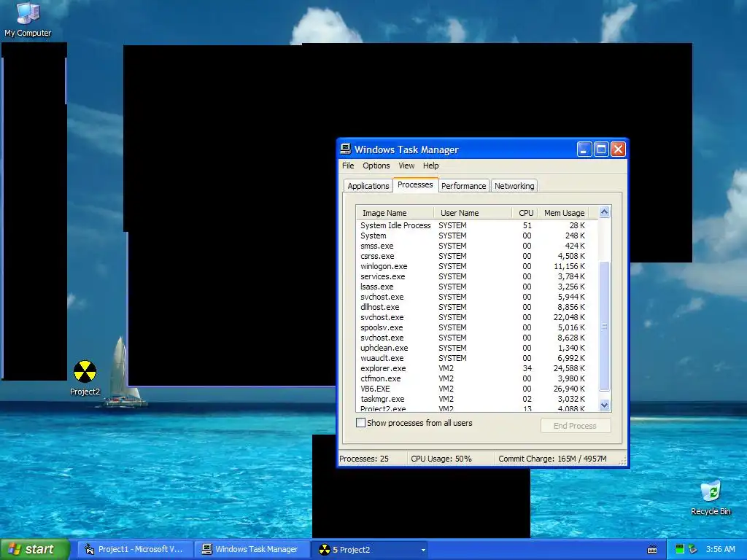The image size is (747, 560).
Task: Click the CPU Usage: 50% status entry
Action: tap(449, 459)
